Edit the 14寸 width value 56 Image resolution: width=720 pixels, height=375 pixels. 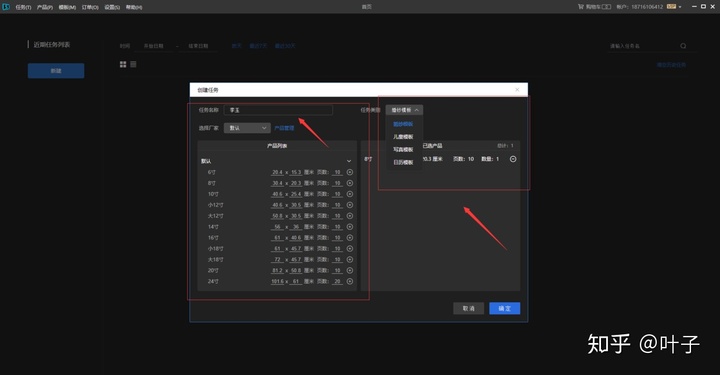click(277, 227)
